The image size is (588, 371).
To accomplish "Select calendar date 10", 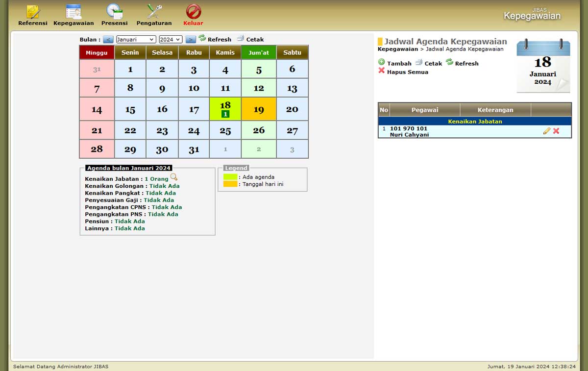I will point(194,88).
